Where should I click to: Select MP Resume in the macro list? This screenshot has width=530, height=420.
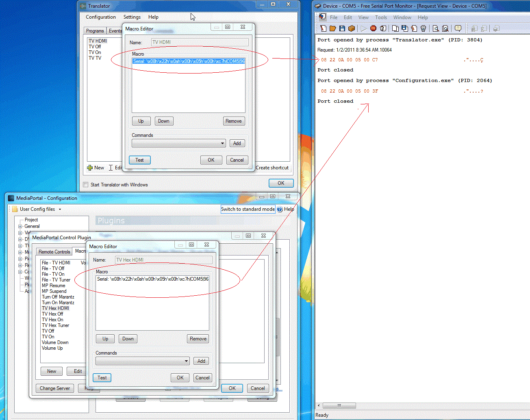53,286
